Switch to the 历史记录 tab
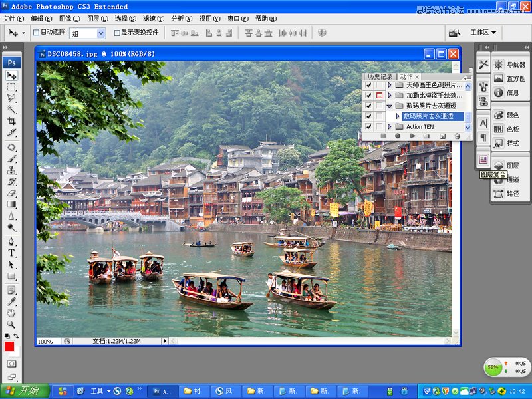 [x=380, y=77]
